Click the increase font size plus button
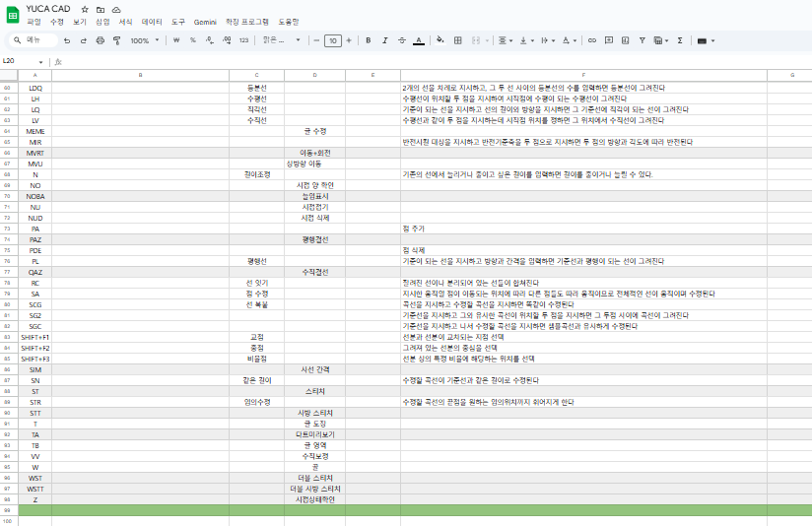 pyautogui.click(x=350, y=40)
